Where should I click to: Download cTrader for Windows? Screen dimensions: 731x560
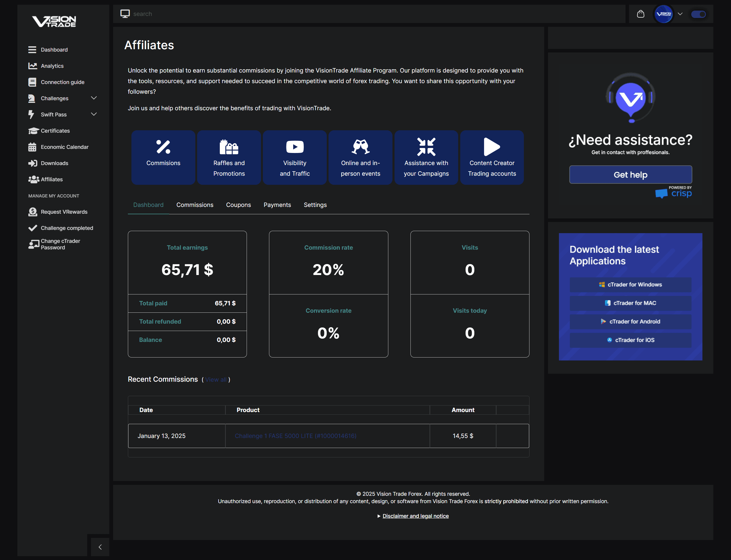point(630,285)
